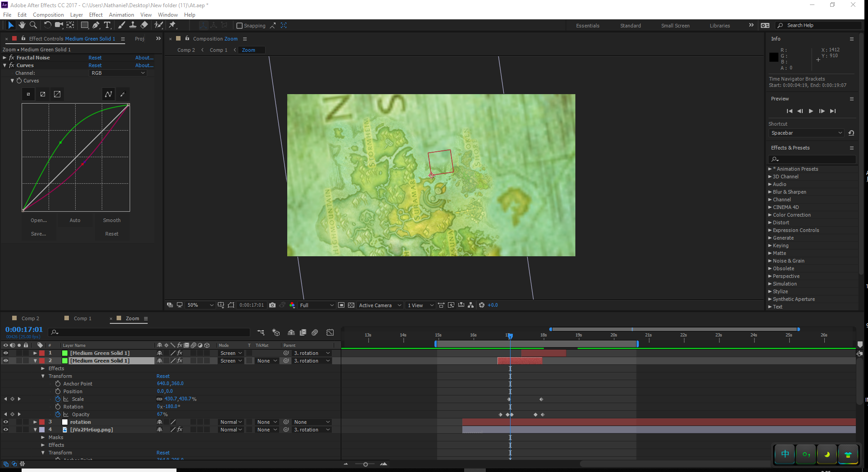Image resolution: width=868 pixels, height=472 pixels.
Task: Click Reset for the Curves effect
Action: click(x=95, y=65)
